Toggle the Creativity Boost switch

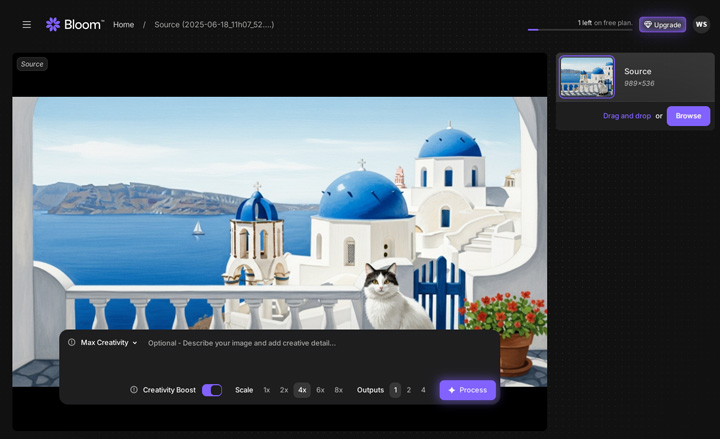(212, 390)
